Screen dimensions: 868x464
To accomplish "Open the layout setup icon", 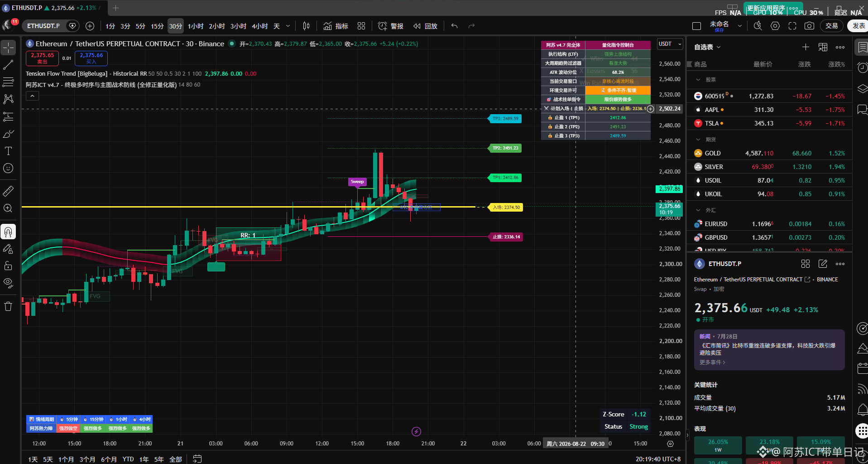I will 697,26.
